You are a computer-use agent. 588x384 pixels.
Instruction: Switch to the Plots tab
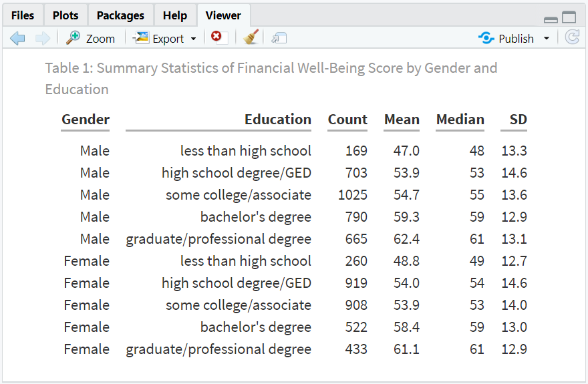coord(65,15)
